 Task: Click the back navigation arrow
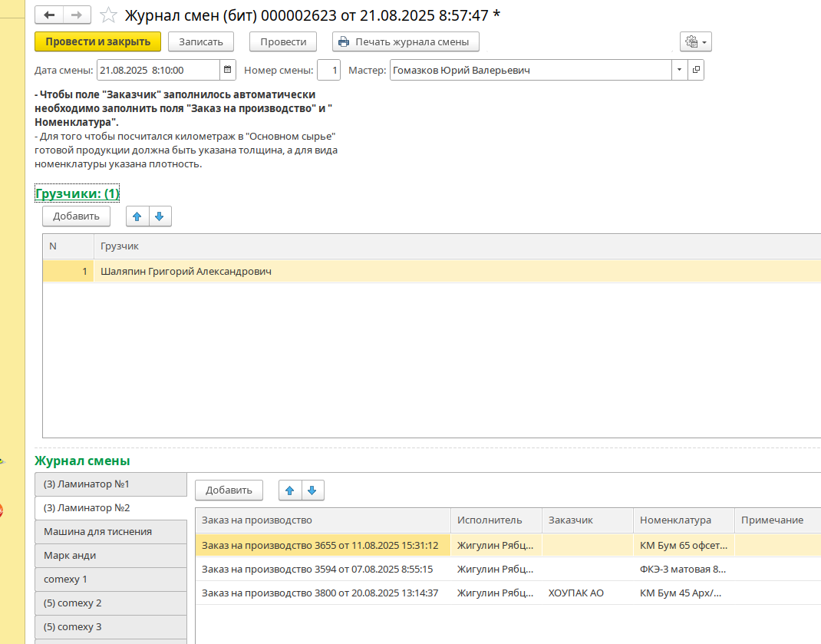(x=49, y=15)
